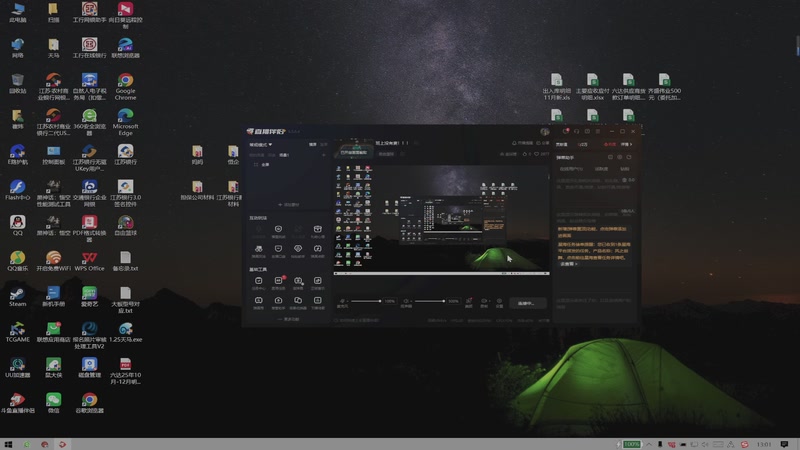Click the microphone 100% value field

pos(390,301)
